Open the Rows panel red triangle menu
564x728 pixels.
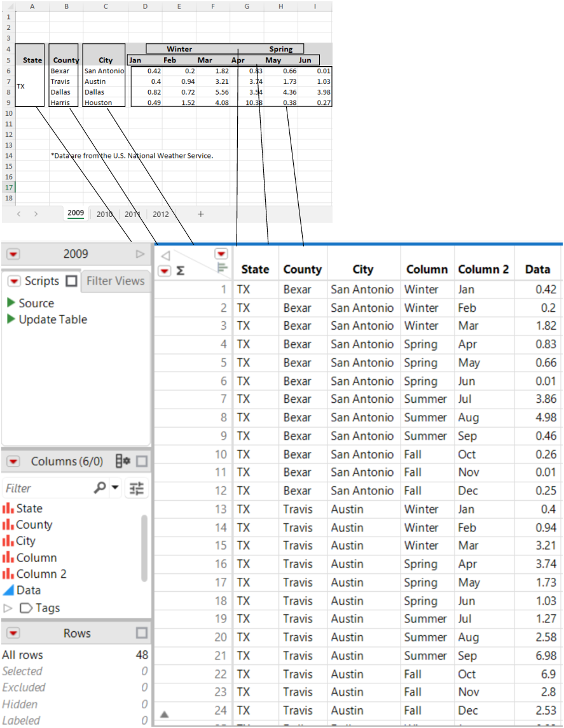pos(13,633)
